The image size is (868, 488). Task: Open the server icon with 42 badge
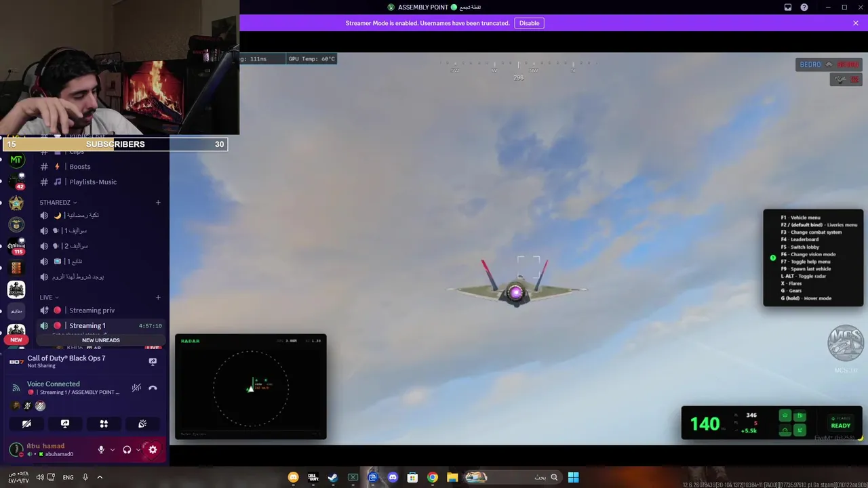tap(16, 181)
